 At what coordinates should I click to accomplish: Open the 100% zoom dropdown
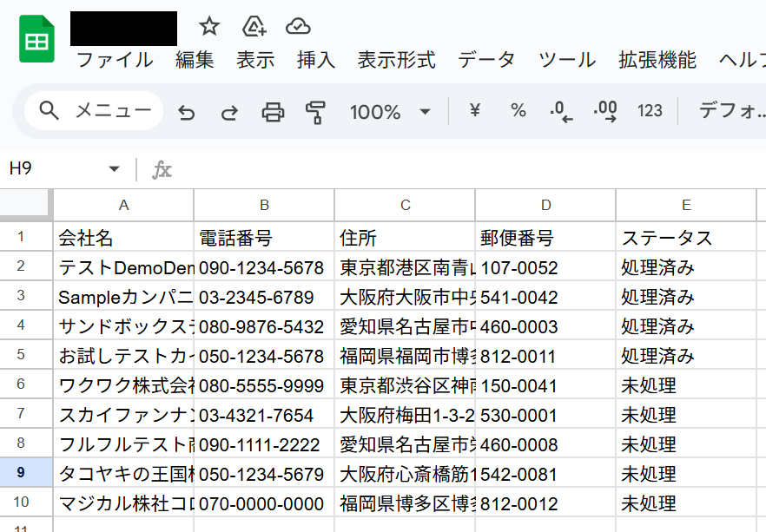pos(390,112)
